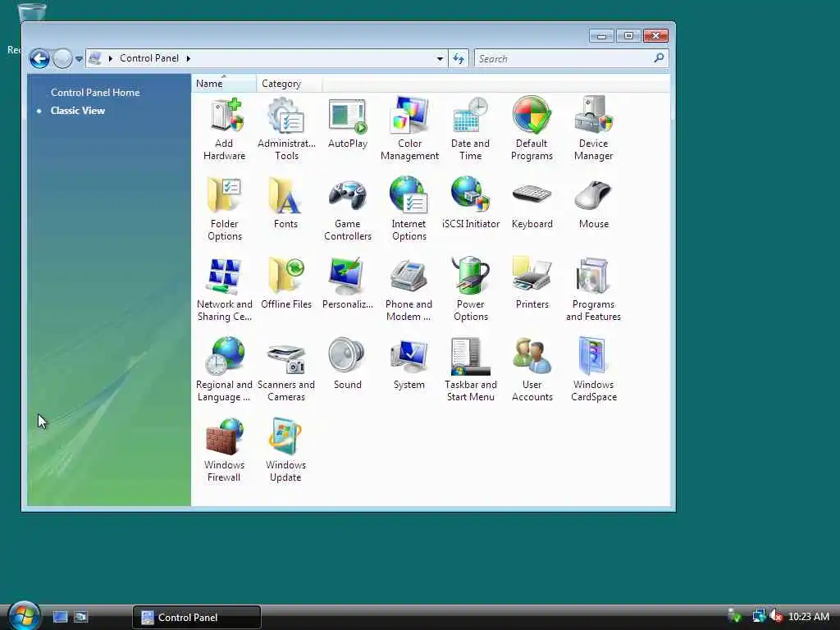Open Power Options
The height and width of the screenshot is (630, 840).
[x=470, y=290]
